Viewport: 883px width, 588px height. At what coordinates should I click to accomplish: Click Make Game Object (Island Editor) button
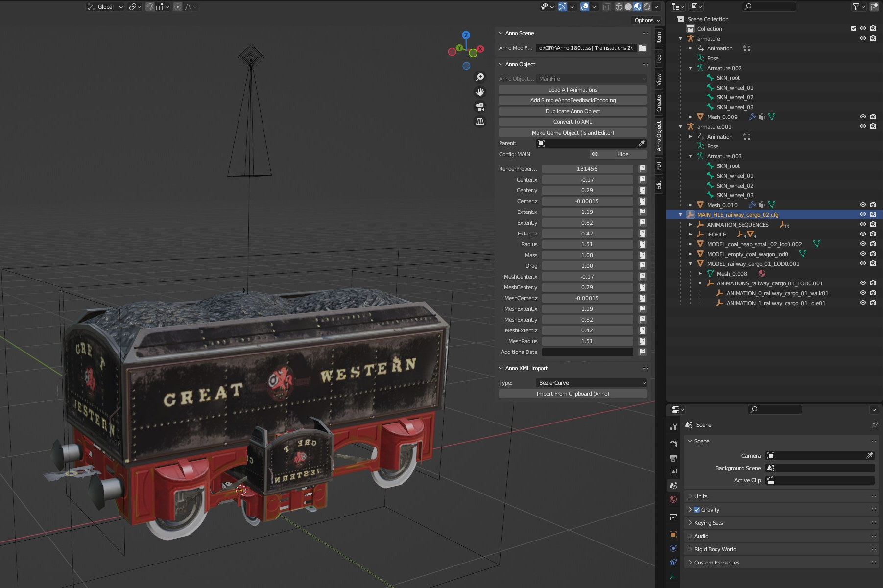coord(573,133)
